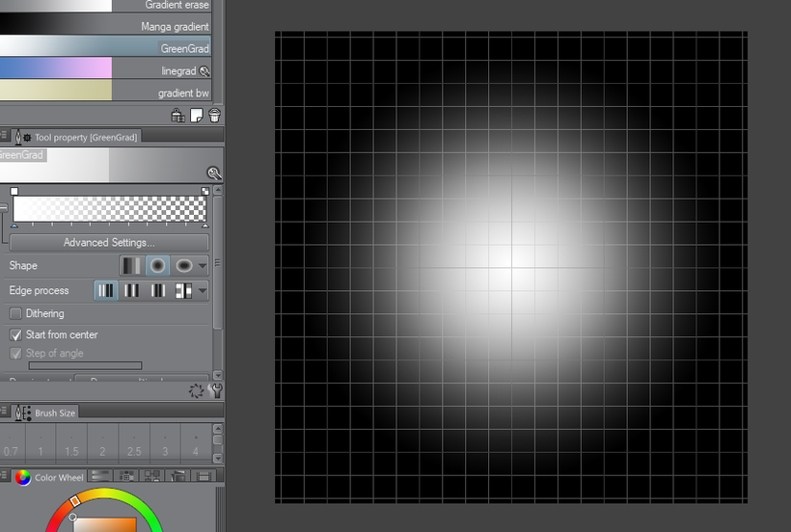Select the linegrad gradient preset

tap(105, 71)
